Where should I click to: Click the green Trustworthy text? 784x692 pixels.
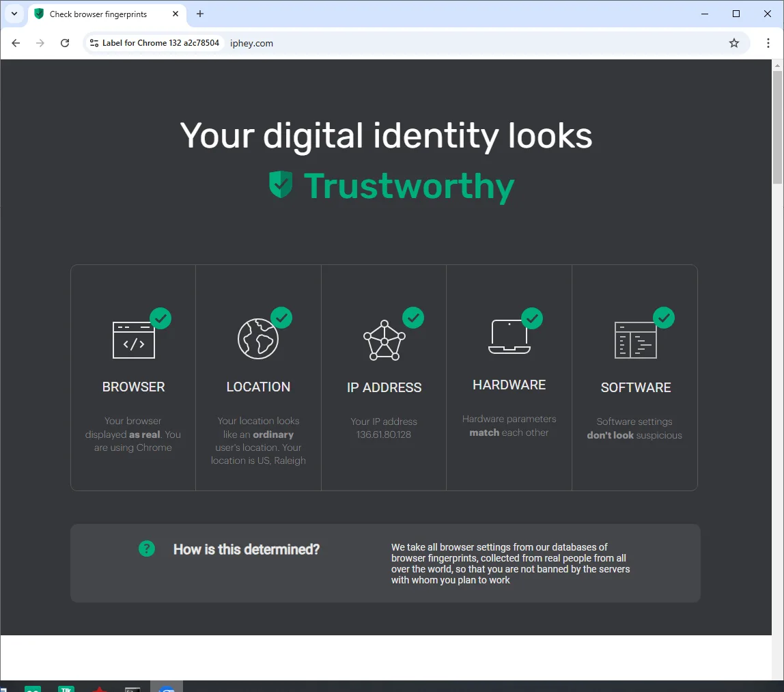click(x=409, y=186)
